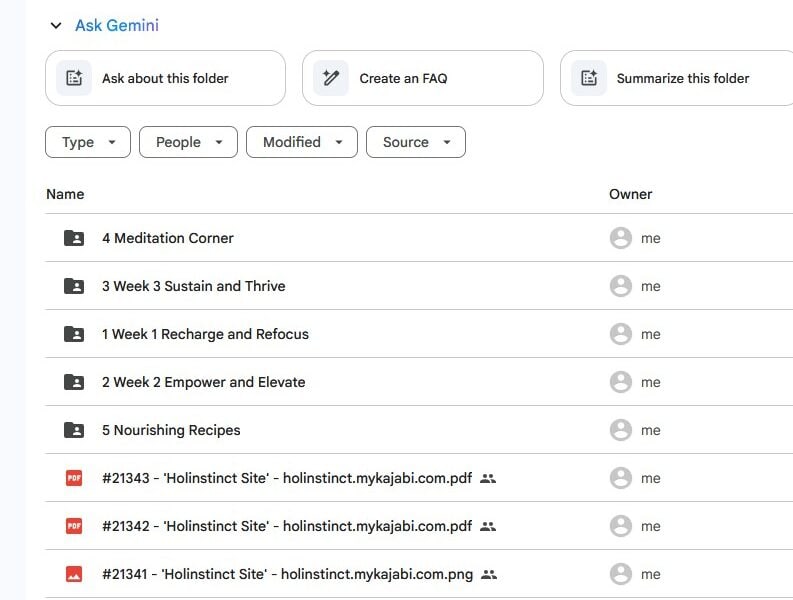Screen dimensions: 793x600
Task: Click the Owner column header
Action: [630, 194]
